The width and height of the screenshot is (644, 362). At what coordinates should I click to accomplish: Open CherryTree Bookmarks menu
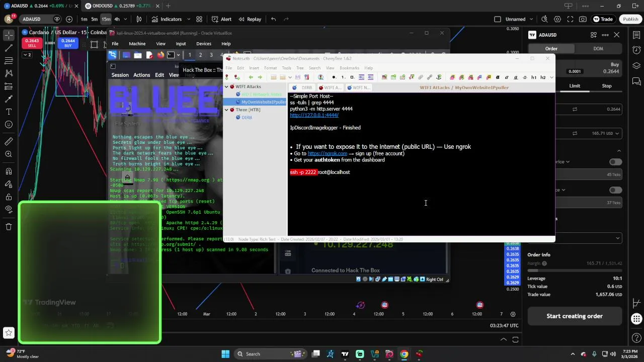point(349,68)
